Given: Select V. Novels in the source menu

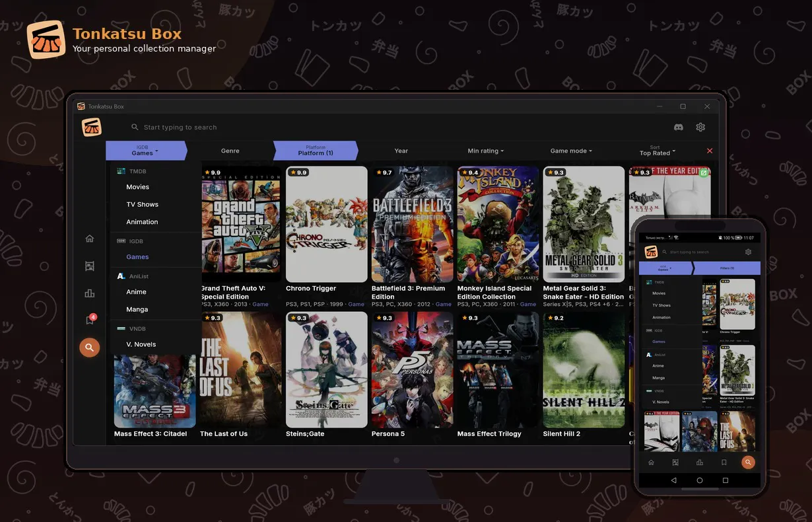Looking at the screenshot, I should [141, 344].
